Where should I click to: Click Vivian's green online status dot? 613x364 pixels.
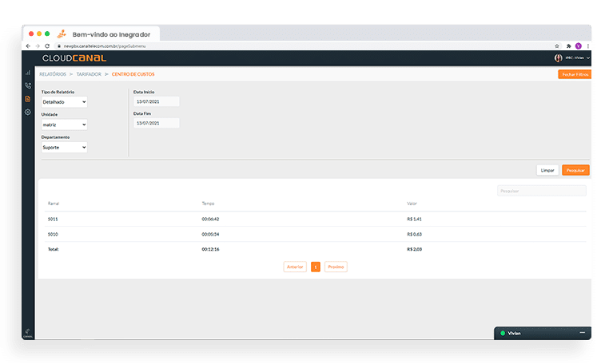point(503,333)
